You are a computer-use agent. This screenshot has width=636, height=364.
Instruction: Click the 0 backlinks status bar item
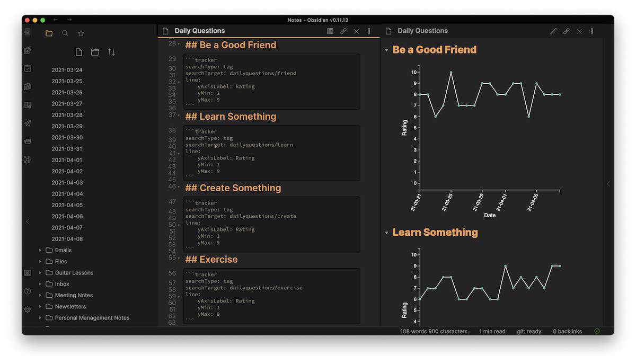(567, 332)
